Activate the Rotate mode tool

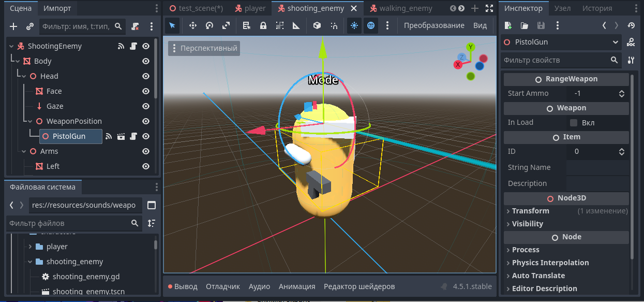coord(209,25)
